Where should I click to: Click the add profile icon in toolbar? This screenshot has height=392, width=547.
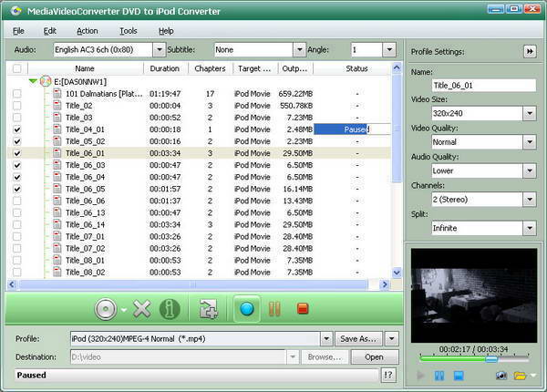pos(208,309)
